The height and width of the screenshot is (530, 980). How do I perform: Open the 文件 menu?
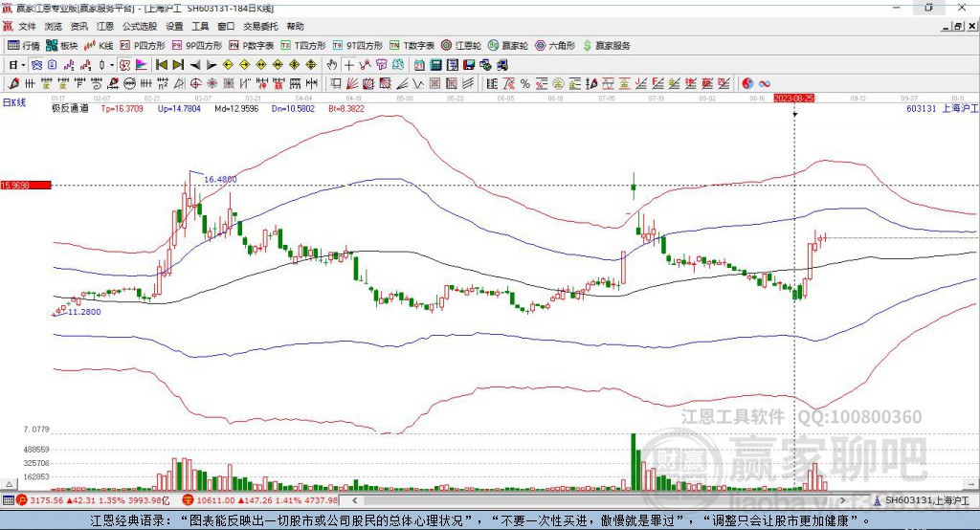pos(28,26)
